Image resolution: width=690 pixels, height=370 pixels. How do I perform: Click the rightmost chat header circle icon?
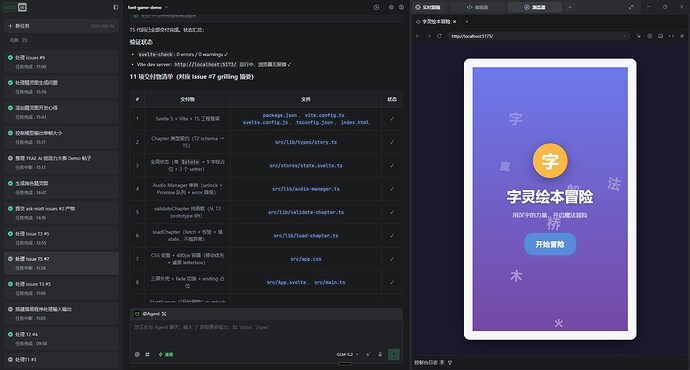pyautogui.click(x=401, y=7)
